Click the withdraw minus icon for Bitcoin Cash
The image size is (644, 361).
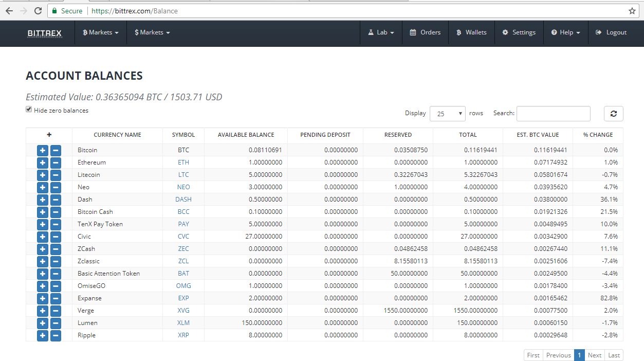pos(56,212)
